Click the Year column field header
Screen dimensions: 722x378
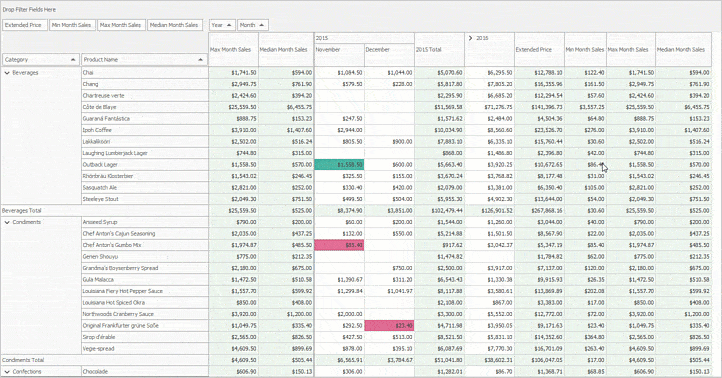point(222,25)
